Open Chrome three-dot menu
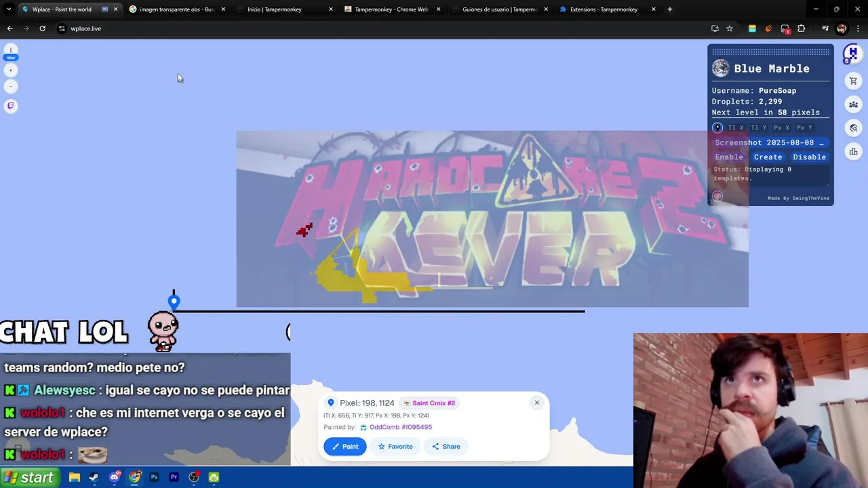This screenshot has width=868, height=488. click(858, 28)
